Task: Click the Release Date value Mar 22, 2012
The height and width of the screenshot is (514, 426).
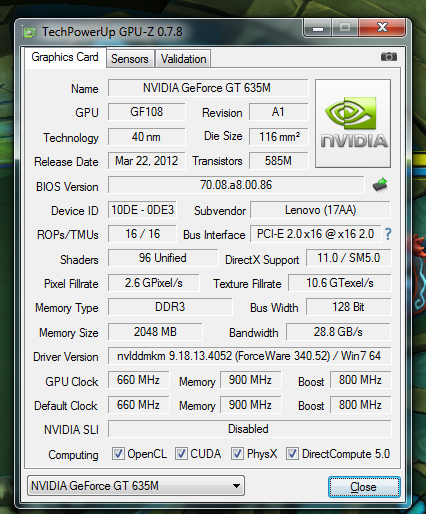Action: [146, 161]
